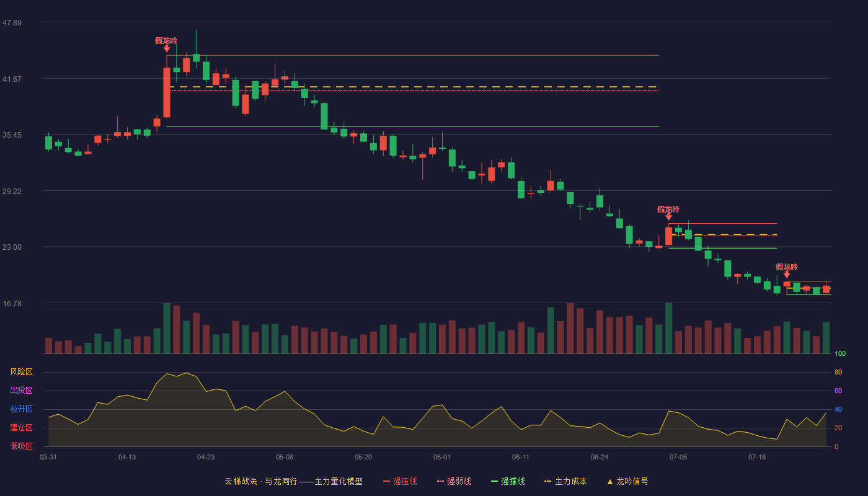This screenshot has height=496, width=868.
Task: Click the 风险区 zone label
Action: [x=21, y=372]
